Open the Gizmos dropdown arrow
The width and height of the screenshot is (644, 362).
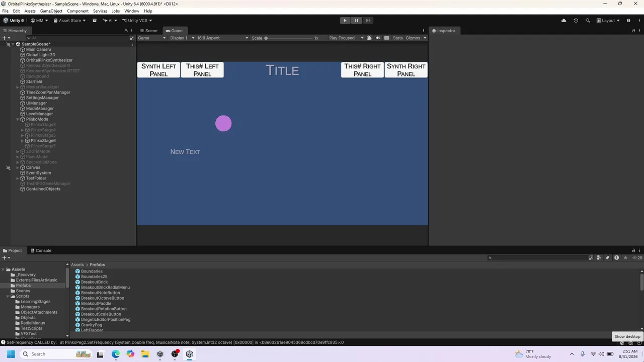point(425,38)
